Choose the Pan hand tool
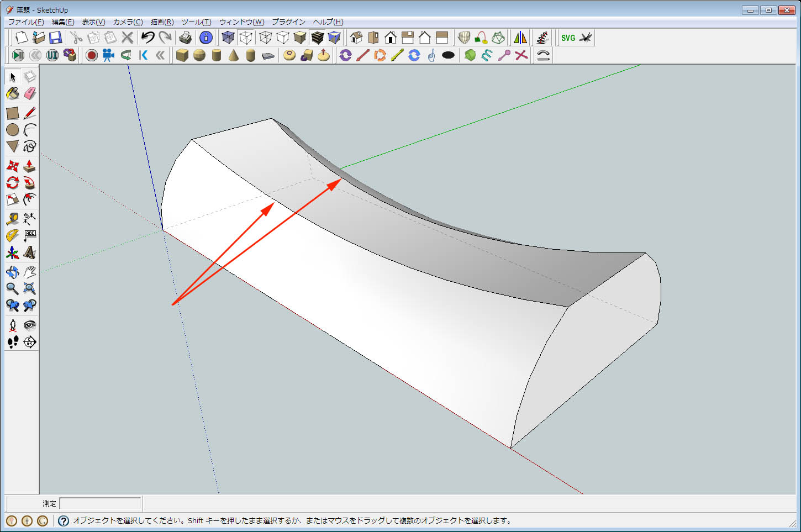The height and width of the screenshot is (532, 801). pos(30,272)
